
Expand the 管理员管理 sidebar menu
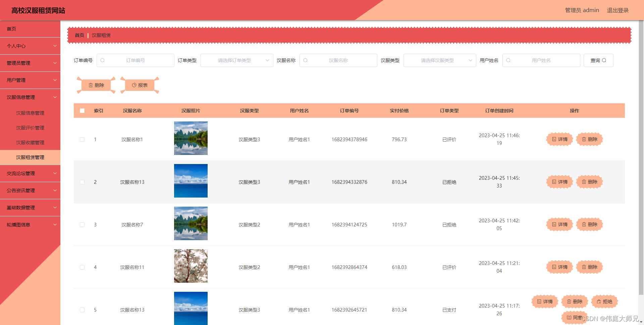click(30, 63)
